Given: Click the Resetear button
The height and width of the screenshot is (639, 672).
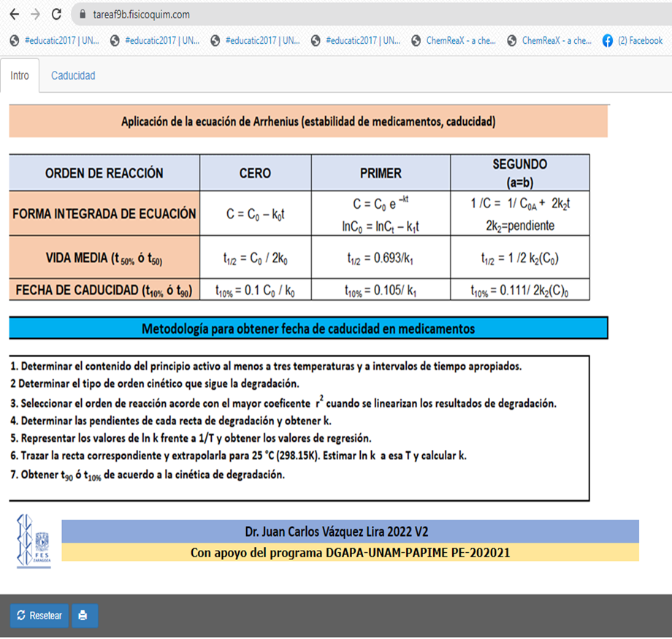Looking at the screenshot, I should (x=39, y=616).
